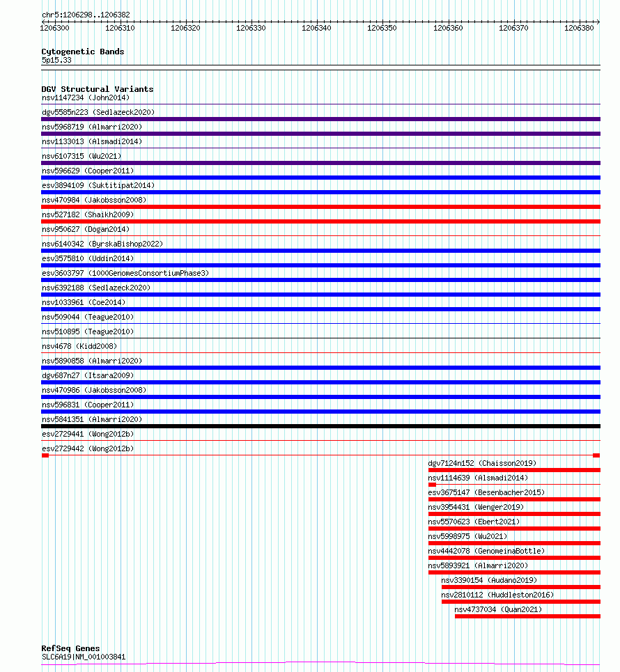The image size is (620, 672).
Task: Click nsv510895 (Teague2010) label
Action: click(88, 331)
